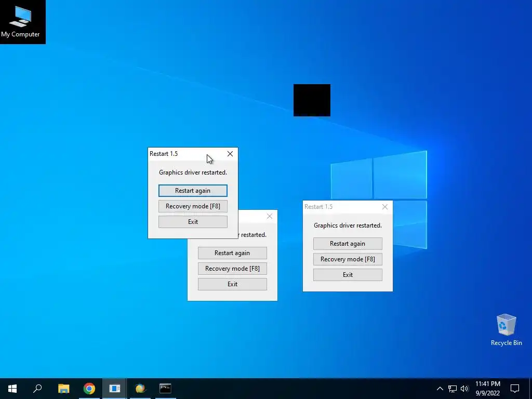The image size is (532, 399).
Task: Open Command Prompt from taskbar
Action: point(165,389)
